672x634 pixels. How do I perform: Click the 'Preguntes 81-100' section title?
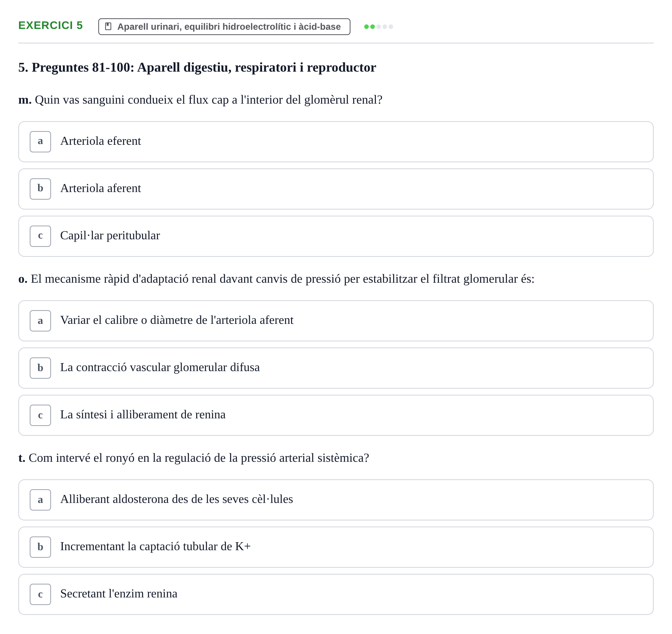197,67
